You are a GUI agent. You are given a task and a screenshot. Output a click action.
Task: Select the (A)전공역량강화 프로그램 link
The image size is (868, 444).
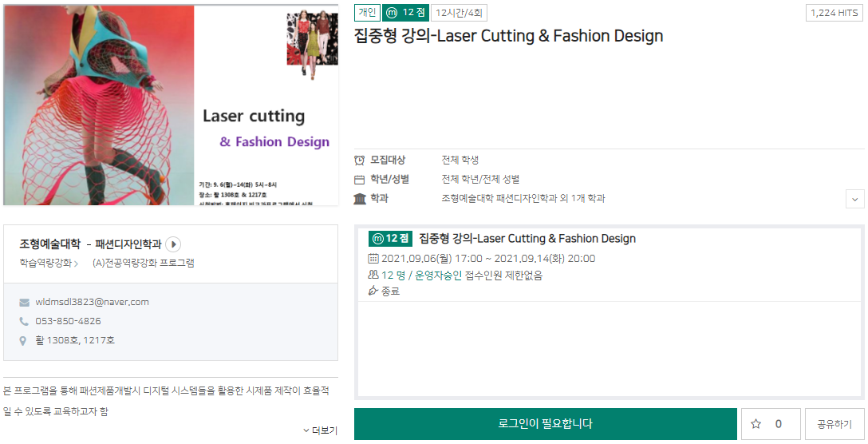(x=144, y=263)
